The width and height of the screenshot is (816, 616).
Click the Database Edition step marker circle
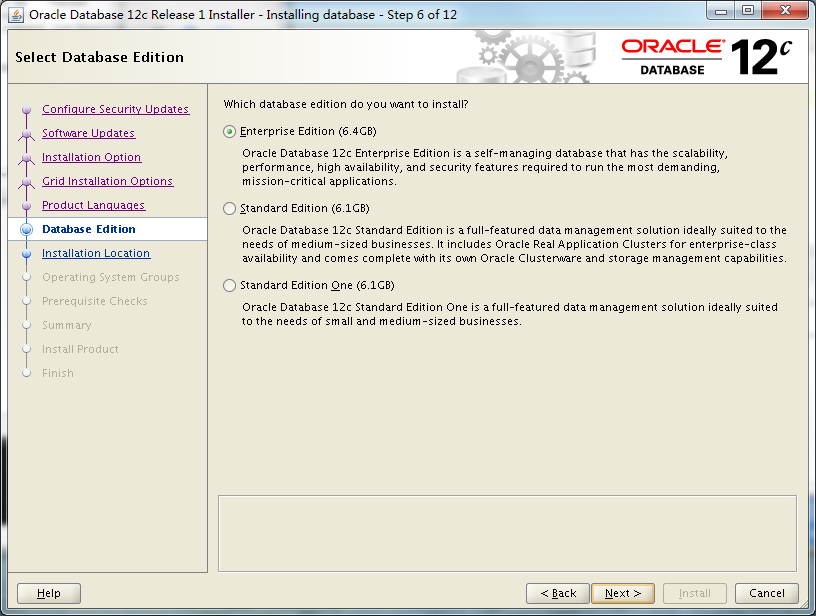(26, 229)
